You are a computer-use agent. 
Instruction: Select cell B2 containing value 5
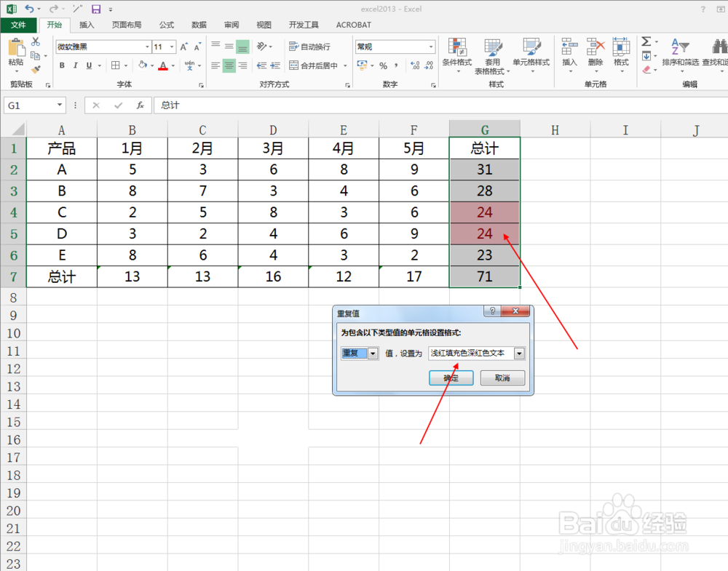pos(132,169)
